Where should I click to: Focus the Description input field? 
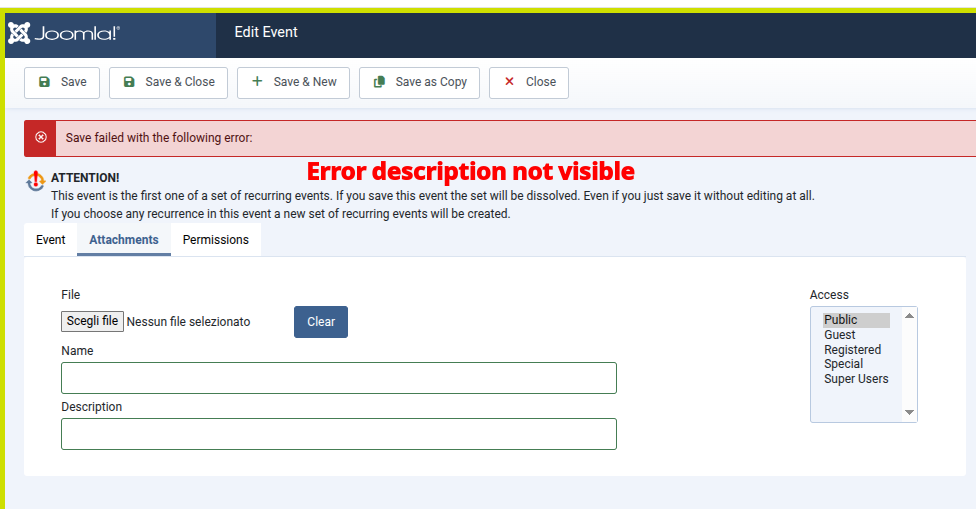tap(339, 434)
